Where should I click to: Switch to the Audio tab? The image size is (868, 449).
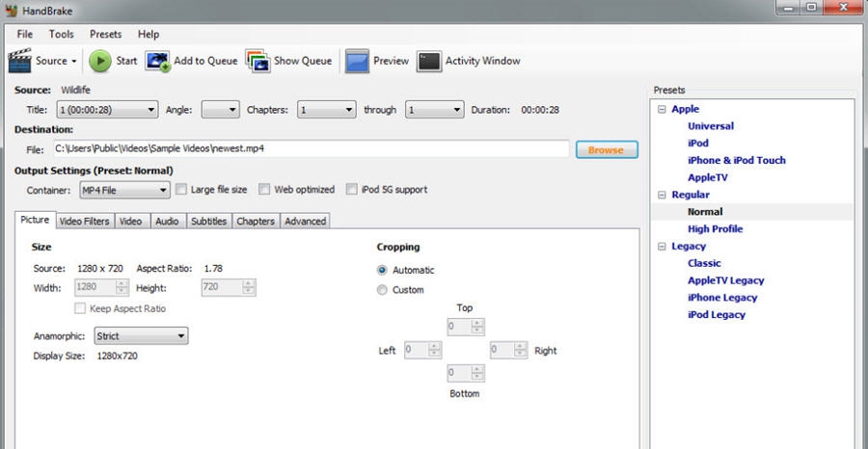[167, 222]
